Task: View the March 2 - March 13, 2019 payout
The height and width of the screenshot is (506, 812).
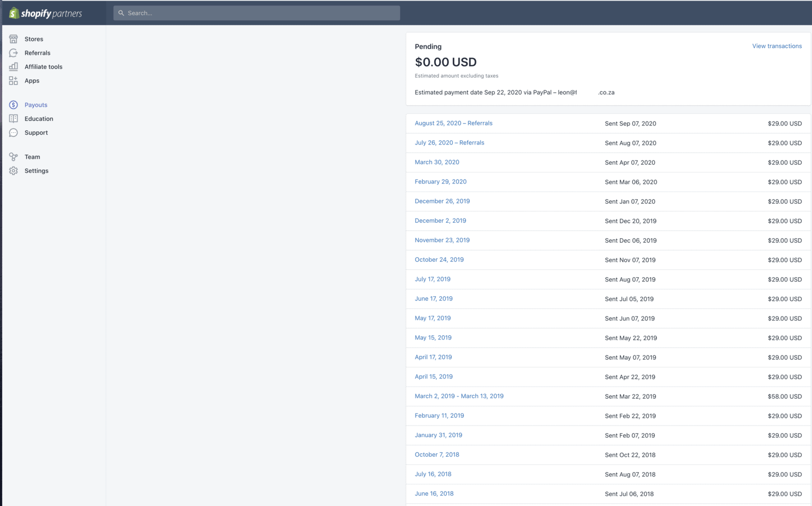Action: point(459,396)
